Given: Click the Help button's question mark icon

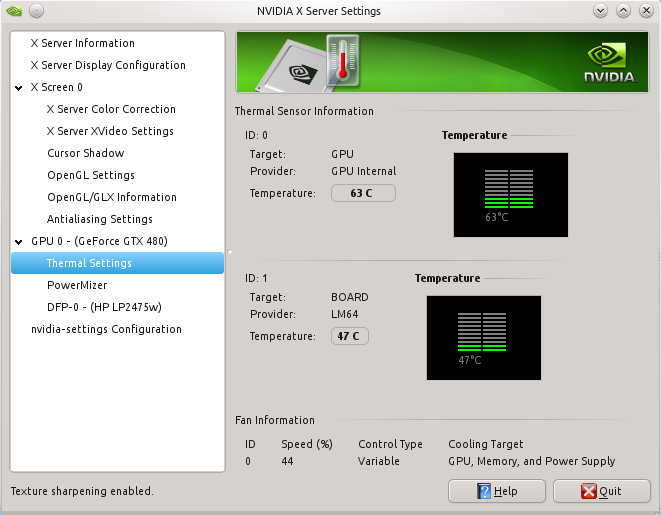Looking at the screenshot, I should [484, 491].
